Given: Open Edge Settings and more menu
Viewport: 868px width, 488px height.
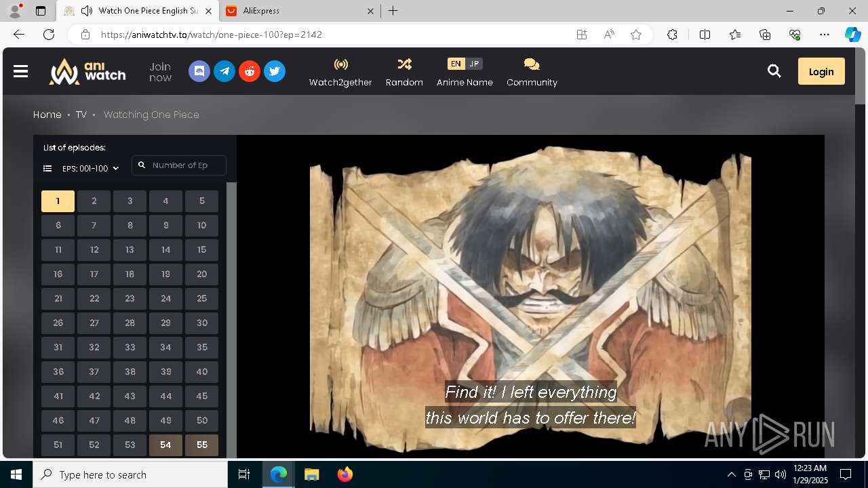Looking at the screenshot, I should point(825,35).
